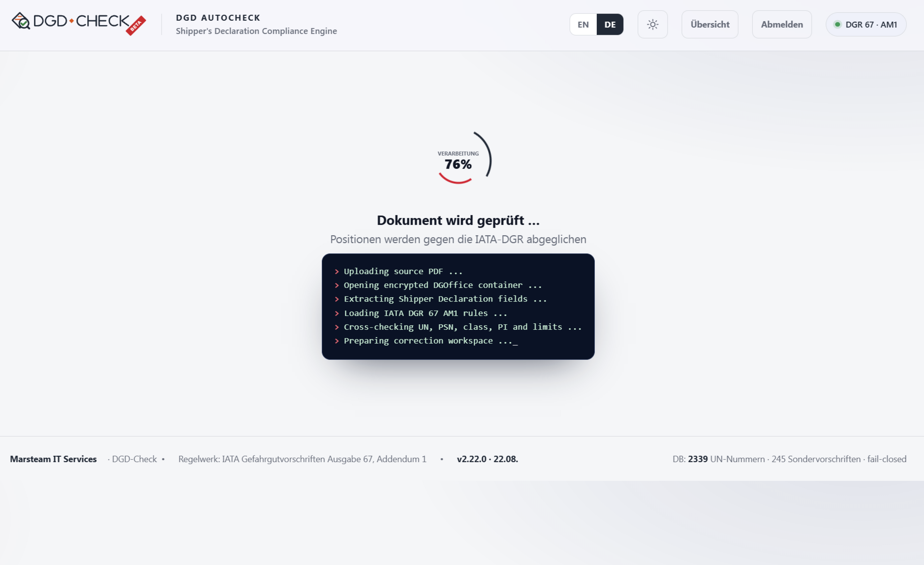Click the DGD-Check logo
924x565 pixels.
(79, 23)
